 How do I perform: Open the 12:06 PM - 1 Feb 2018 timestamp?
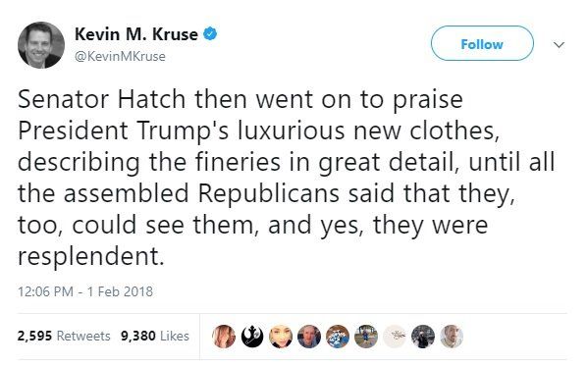pos(85,291)
